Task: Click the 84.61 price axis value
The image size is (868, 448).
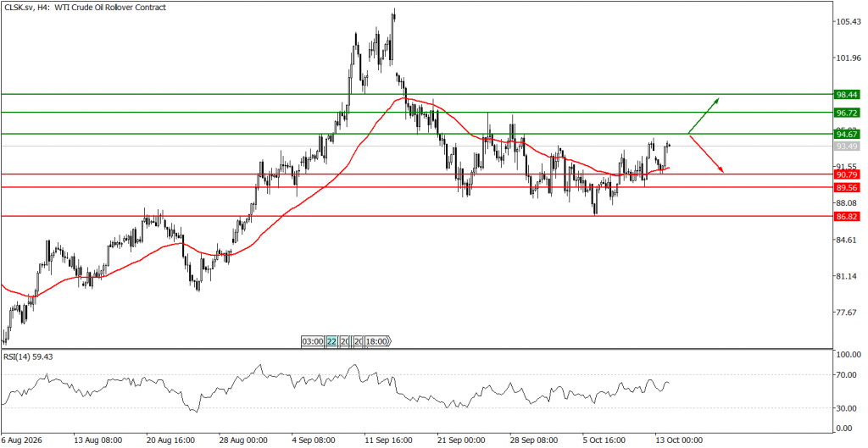Action: coord(847,240)
